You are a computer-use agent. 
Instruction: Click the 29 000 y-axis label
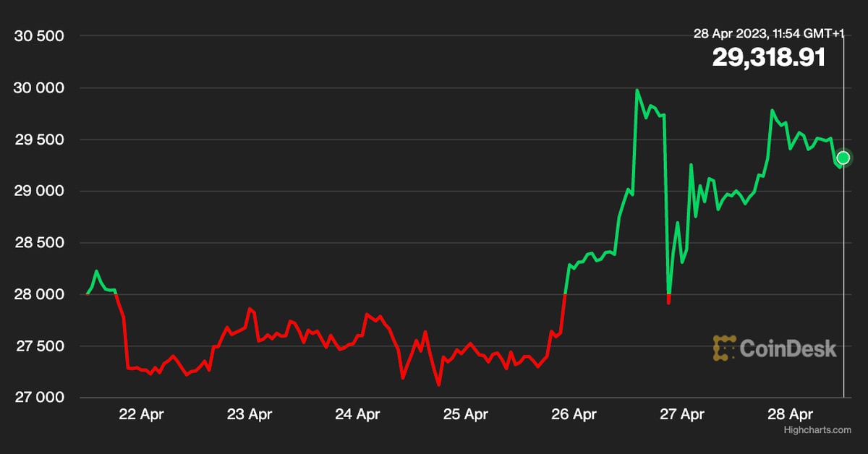(x=40, y=192)
